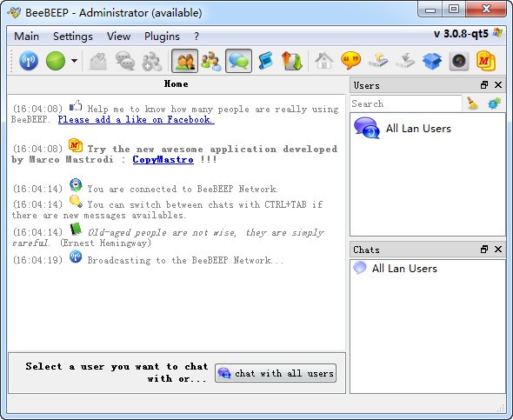The image size is (513, 420).
Task: Click the green status circle icon
Action: (x=56, y=61)
